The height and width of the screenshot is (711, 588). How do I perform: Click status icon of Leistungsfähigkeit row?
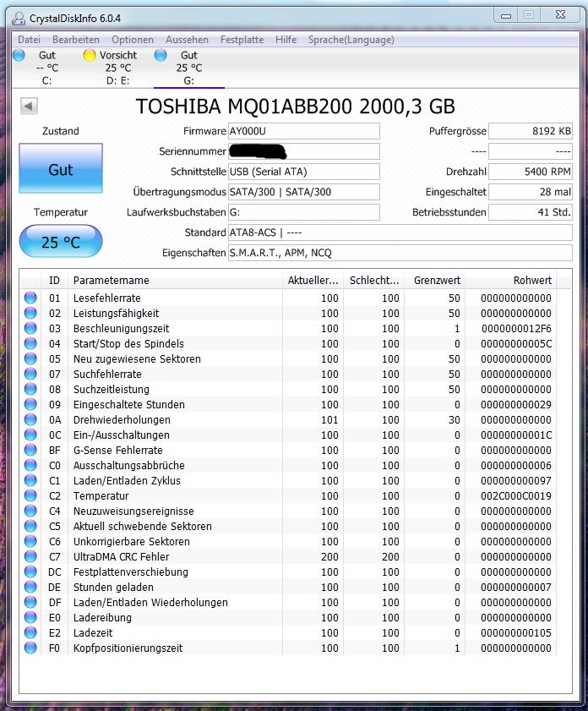point(30,313)
